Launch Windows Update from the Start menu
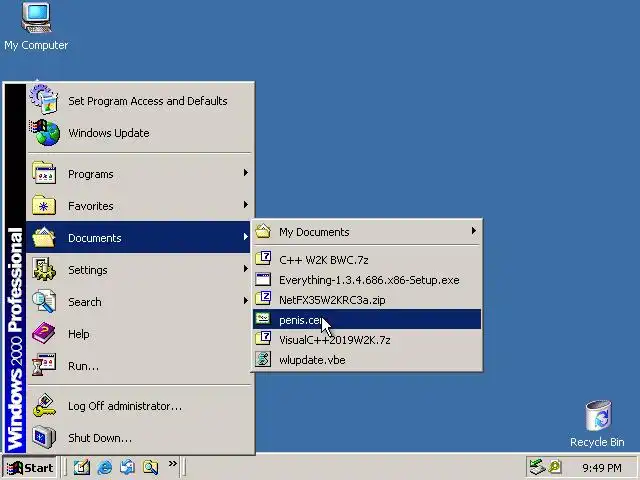The height and width of the screenshot is (480, 640). (140, 133)
